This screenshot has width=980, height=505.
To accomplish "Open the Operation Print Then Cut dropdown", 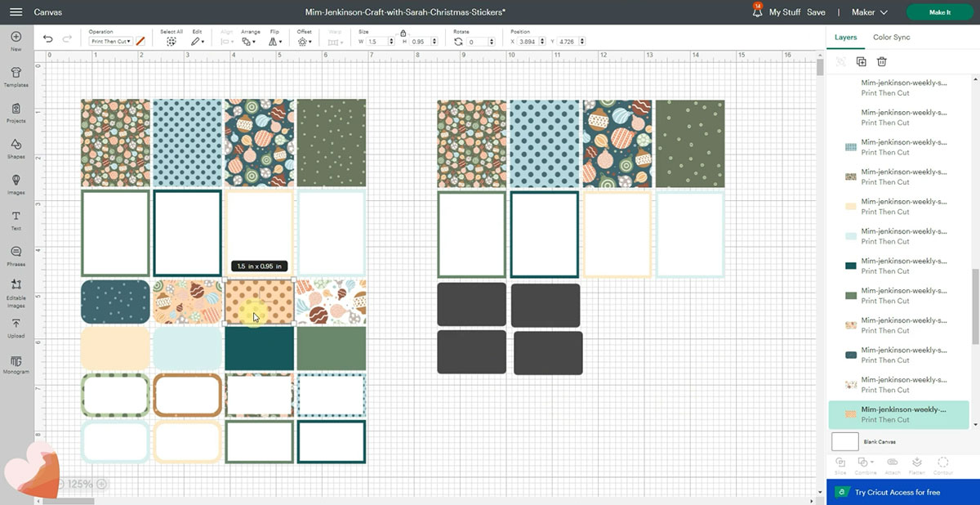I will 109,41.
